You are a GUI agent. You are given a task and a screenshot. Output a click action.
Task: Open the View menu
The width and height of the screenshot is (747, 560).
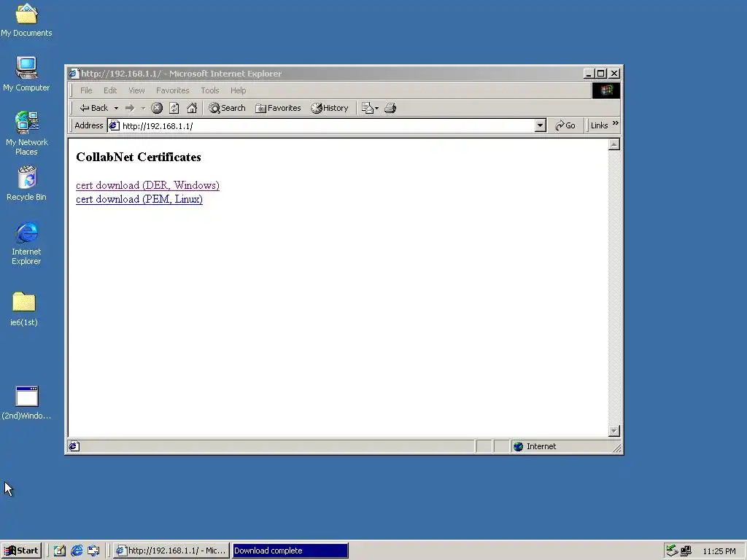136,90
